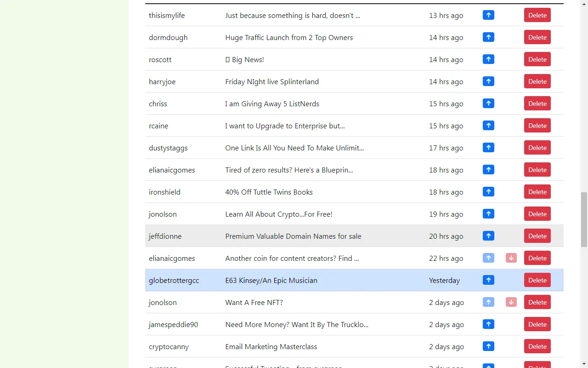This screenshot has width=588, height=368.
Task: Delete rcaine's Upgrade to Enterprise mail
Action: (537, 126)
